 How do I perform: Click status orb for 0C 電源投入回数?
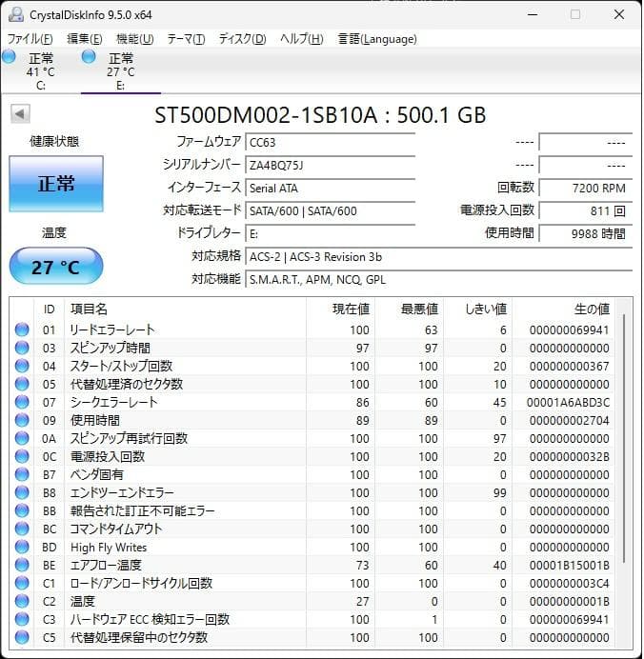pyautogui.click(x=22, y=456)
